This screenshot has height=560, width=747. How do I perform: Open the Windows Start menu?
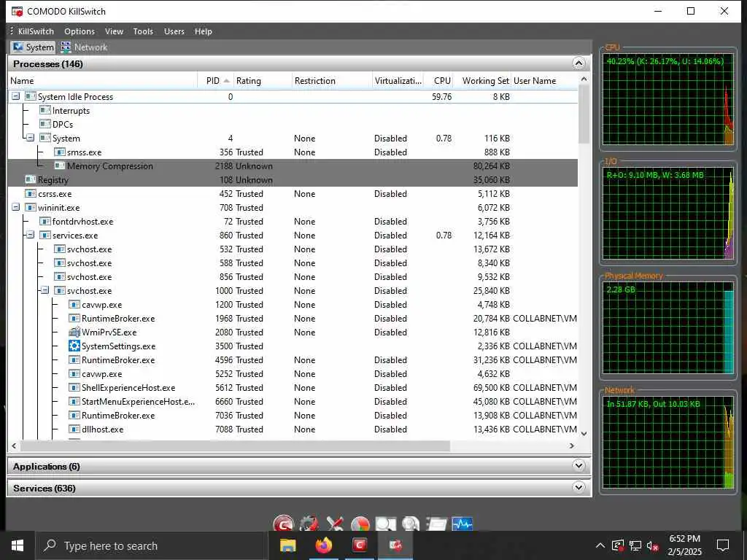pyautogui.click(x=18, y=545)
